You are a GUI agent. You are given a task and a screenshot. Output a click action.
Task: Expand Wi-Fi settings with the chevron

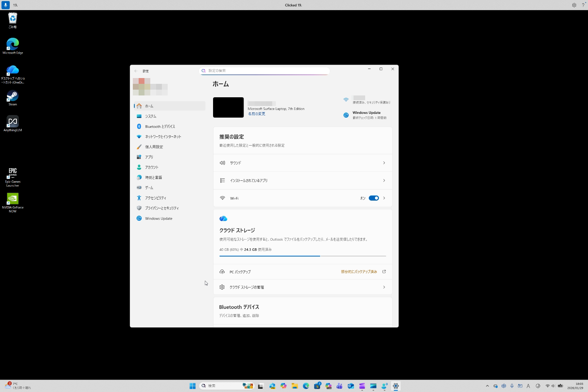click(384, 198)
